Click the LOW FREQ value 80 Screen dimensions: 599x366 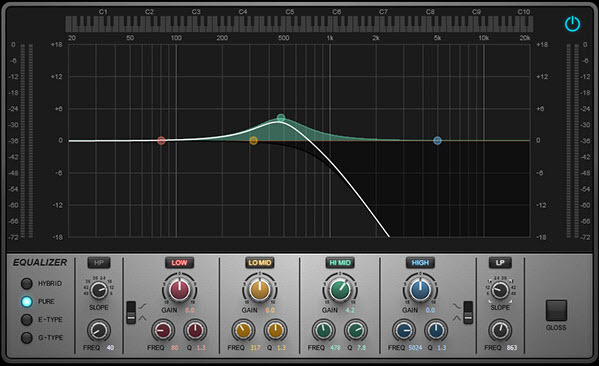coord(175,348)
